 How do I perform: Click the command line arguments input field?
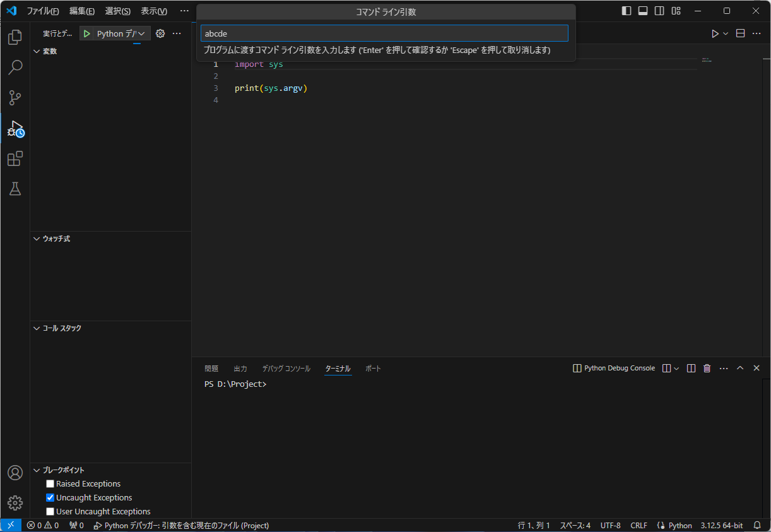(x=384, y=33)
